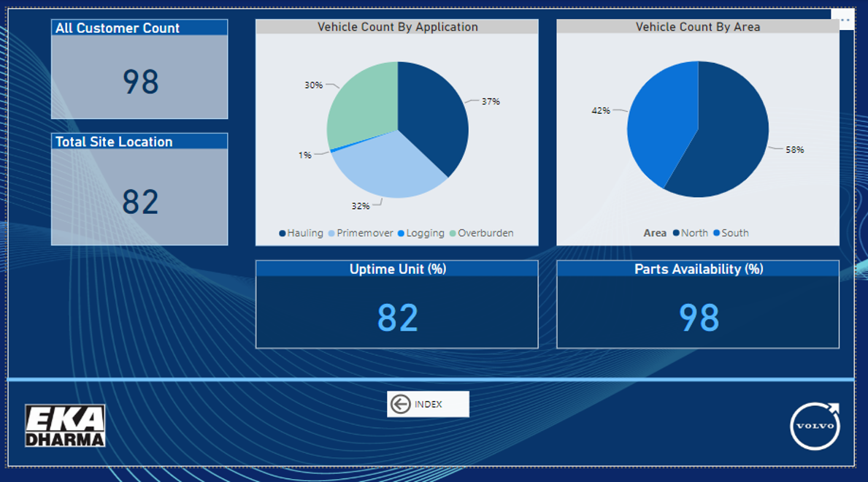Click the 32% data label

pyautogui.click(x=361, y=206)
